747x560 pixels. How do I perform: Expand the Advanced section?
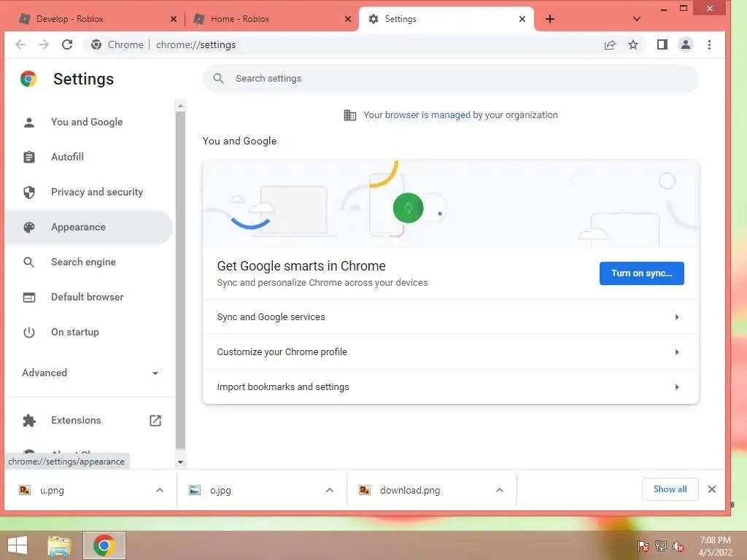(x=89, y=373)
